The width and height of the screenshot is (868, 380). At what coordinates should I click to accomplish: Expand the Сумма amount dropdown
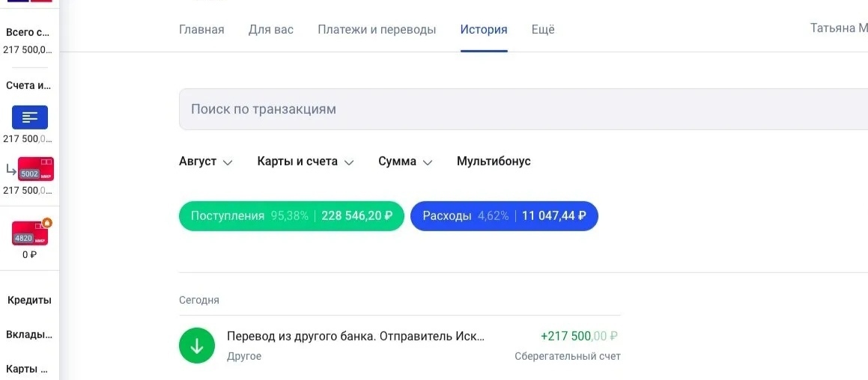(x=405, y=162)
